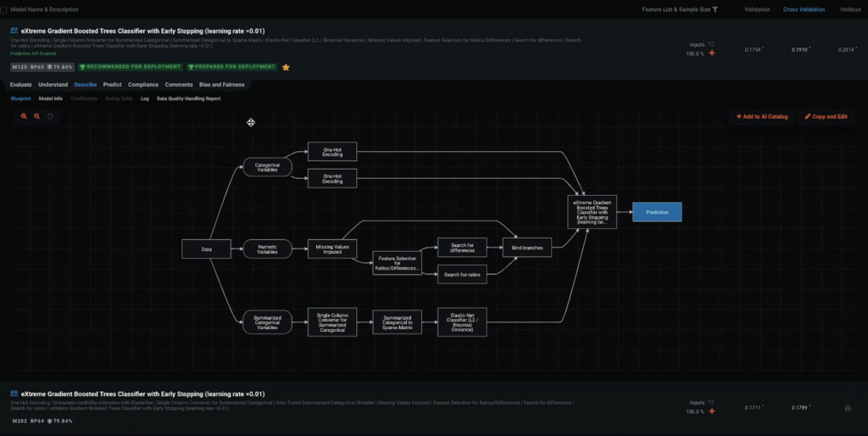The image size is (868, 436).
Task: Click the lock icon in M202 holdout column
Action: click(847, 408)
